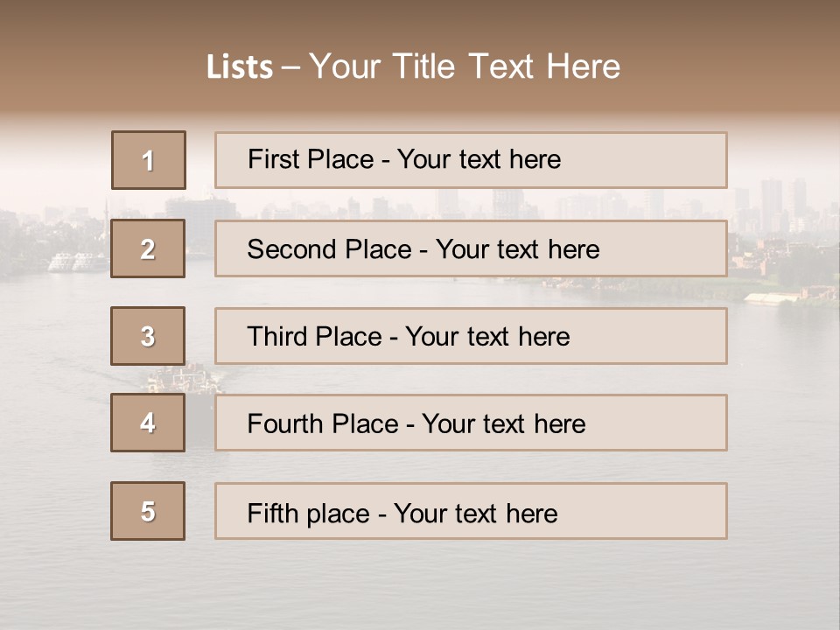Image resolution: width=840 pixels, height=630 pixels.
Task: Select the number 4 square
Action: 148,423
